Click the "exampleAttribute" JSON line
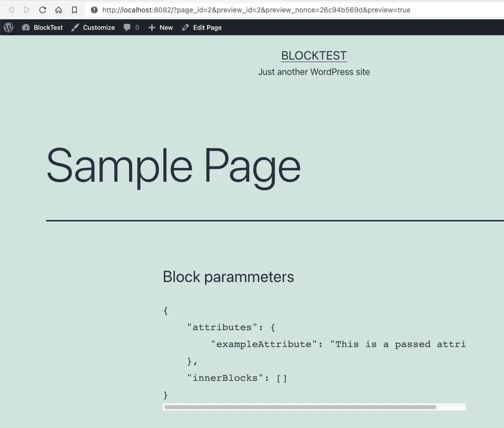Screen dimensions: 504x428 click(x=338, y=344)
